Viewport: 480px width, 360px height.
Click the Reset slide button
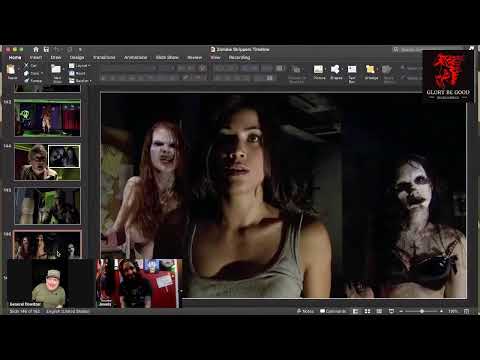77,73
